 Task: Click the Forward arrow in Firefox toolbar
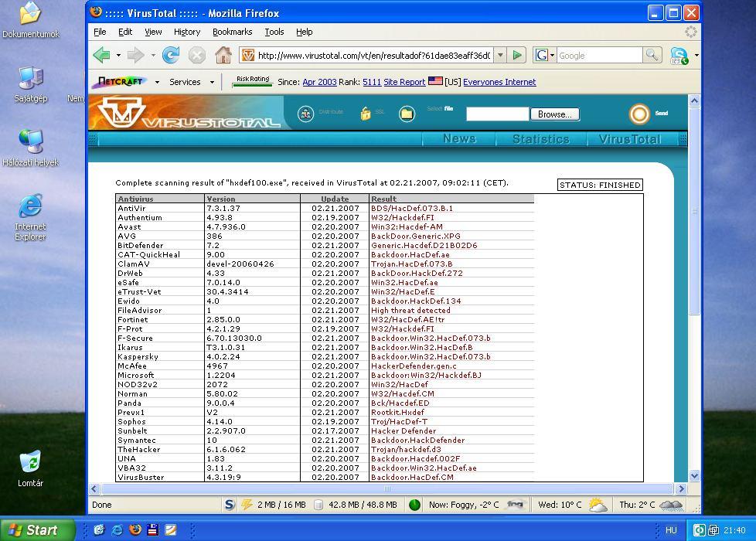click(135, 55)
